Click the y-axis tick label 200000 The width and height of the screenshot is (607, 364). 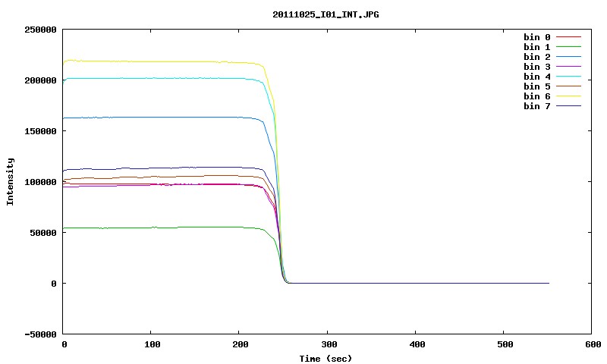pyautogui.click(x=40, y=80)
